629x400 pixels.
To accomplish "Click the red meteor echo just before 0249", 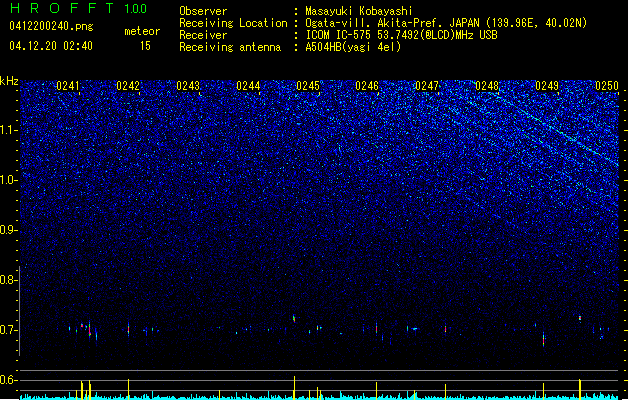I will (544, 339).
